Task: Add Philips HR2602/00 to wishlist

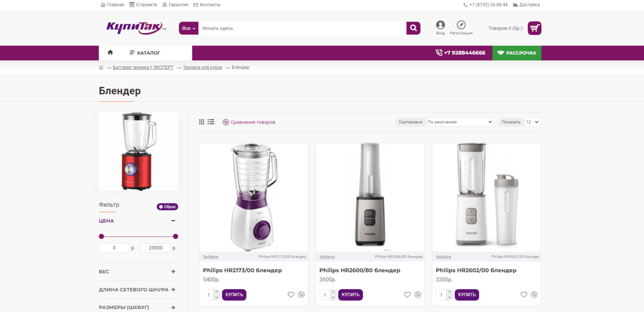Action: 523,295
